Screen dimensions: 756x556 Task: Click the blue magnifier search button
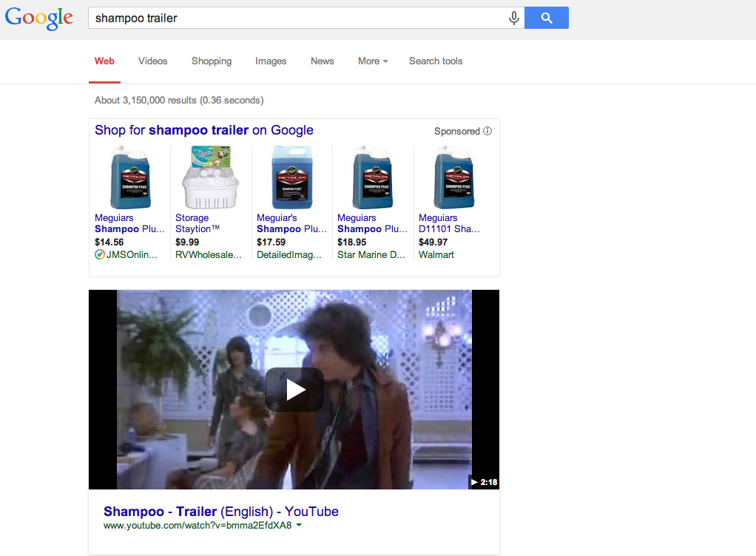[x=546, y=18]
